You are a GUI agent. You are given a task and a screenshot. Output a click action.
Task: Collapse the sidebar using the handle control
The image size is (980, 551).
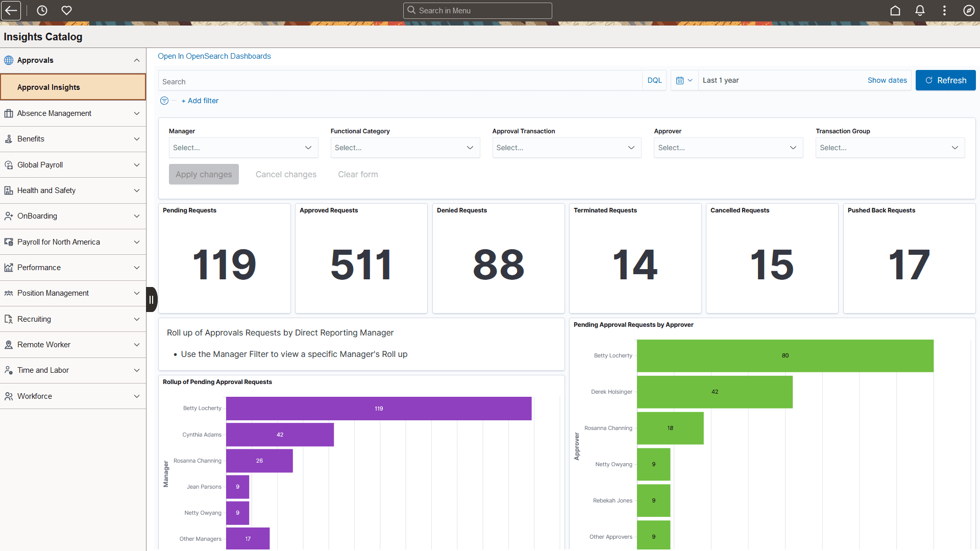pos(152,299)
